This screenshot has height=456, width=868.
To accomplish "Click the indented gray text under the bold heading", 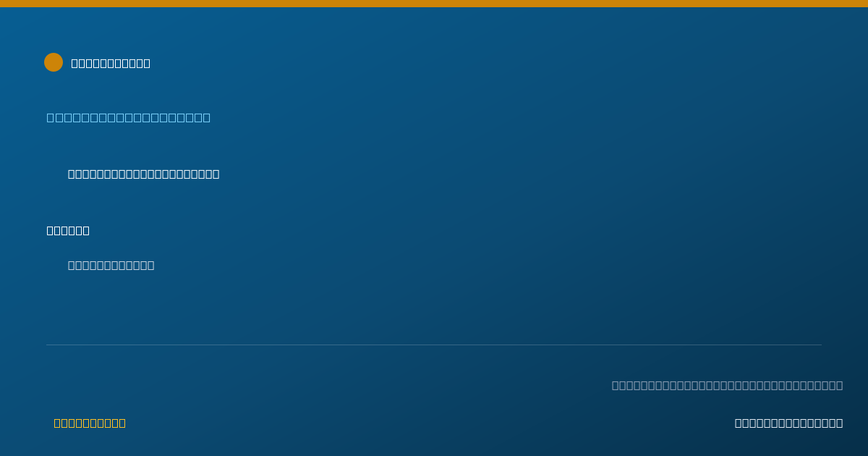I will (111, 265).
